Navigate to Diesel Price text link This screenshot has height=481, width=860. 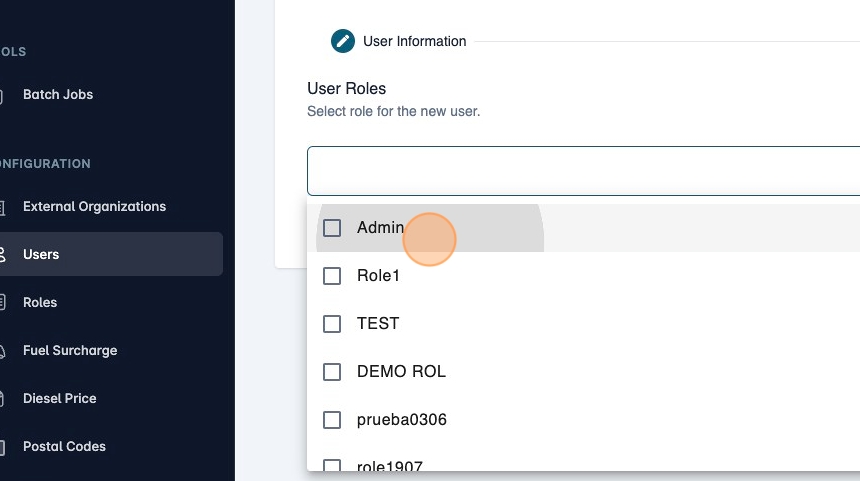(x=60, y=399)
